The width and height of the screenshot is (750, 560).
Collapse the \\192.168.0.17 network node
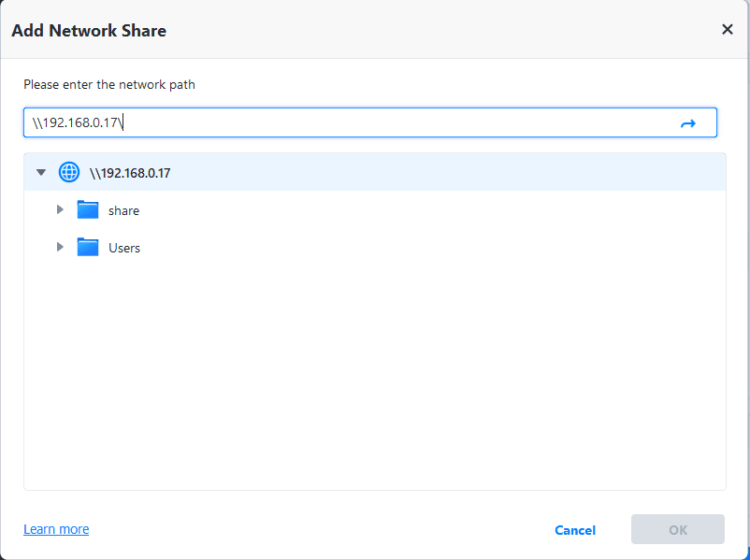41,172
